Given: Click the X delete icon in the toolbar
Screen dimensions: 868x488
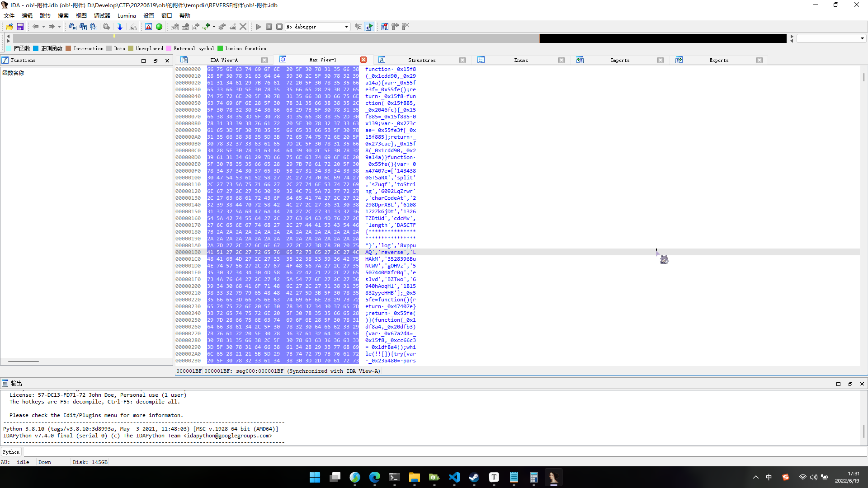Looking at the screenshot, I should click(x=243, y=27).
